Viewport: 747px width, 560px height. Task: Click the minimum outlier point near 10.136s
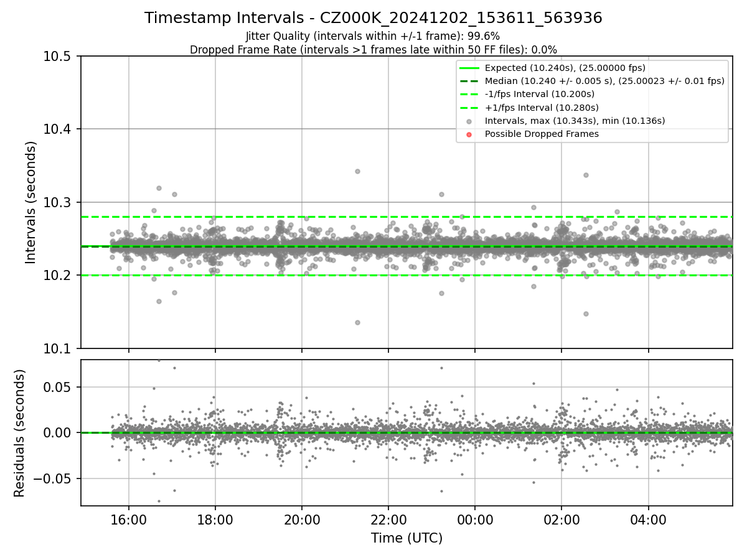click(x=357, y=322)
